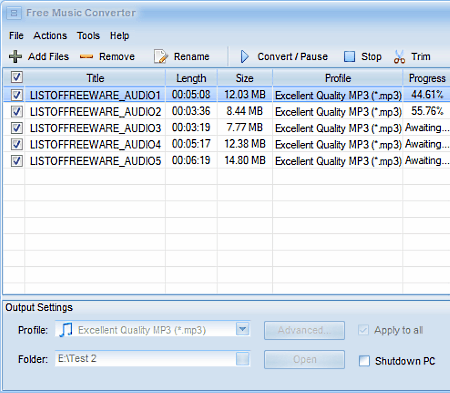Screen dimensions: 450x393
Task: Click the app icon in title bar
Action: [14, 13]
